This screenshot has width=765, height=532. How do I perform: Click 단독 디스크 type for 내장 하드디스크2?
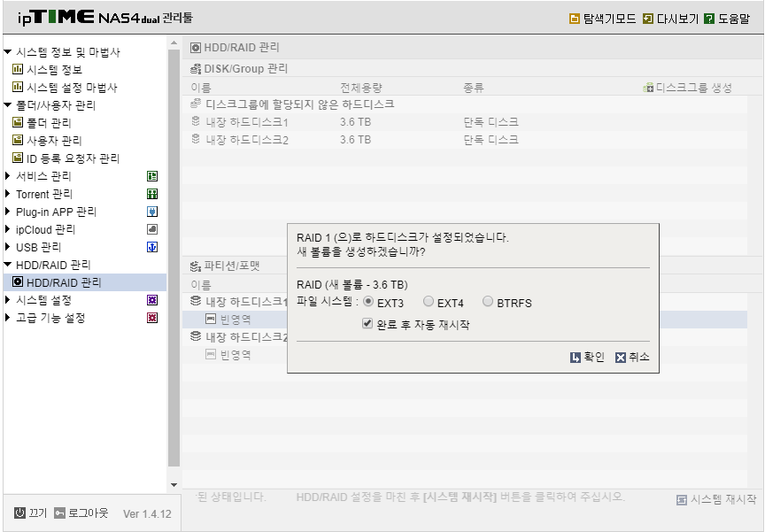pyautogui.click(x=491, y=140)
